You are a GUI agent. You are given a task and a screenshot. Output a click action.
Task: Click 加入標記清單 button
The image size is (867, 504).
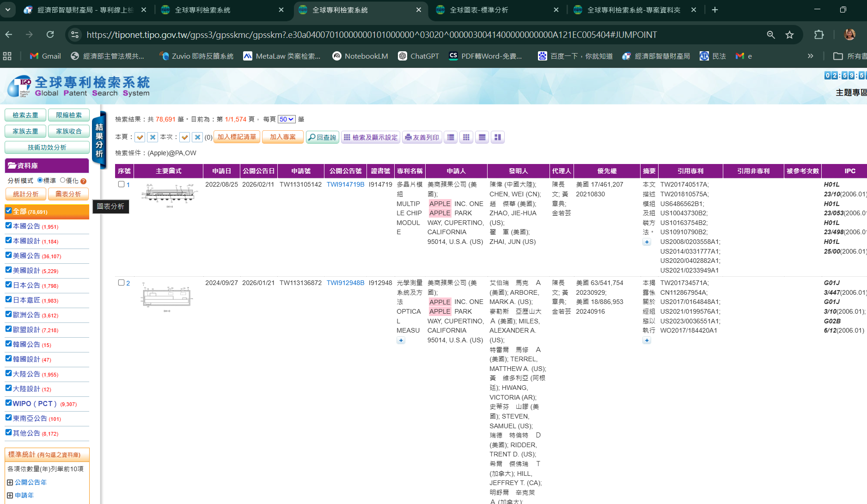click(x=237, y=137)
